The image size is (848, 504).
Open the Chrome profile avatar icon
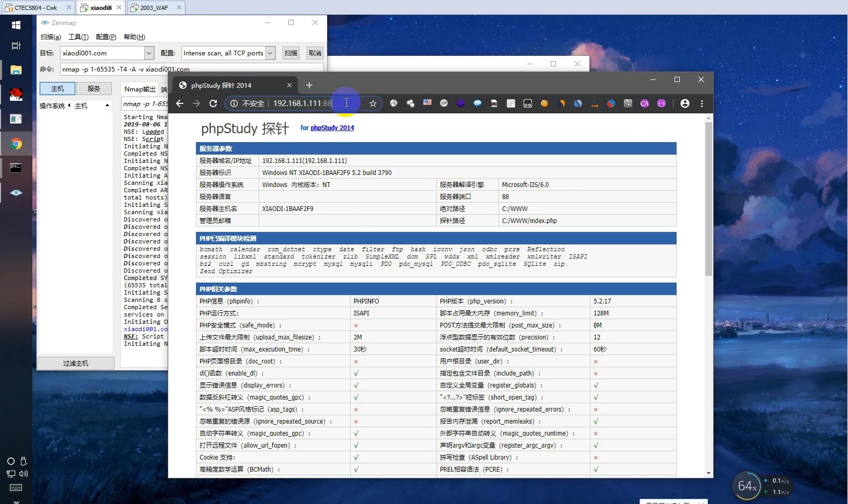coord(684,103)
